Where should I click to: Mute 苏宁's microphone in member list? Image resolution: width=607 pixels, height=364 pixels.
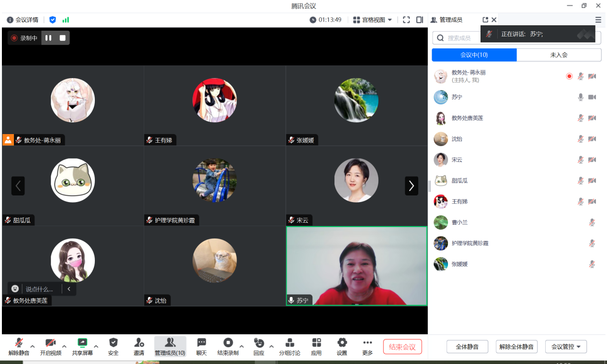[x=581, y=97]
